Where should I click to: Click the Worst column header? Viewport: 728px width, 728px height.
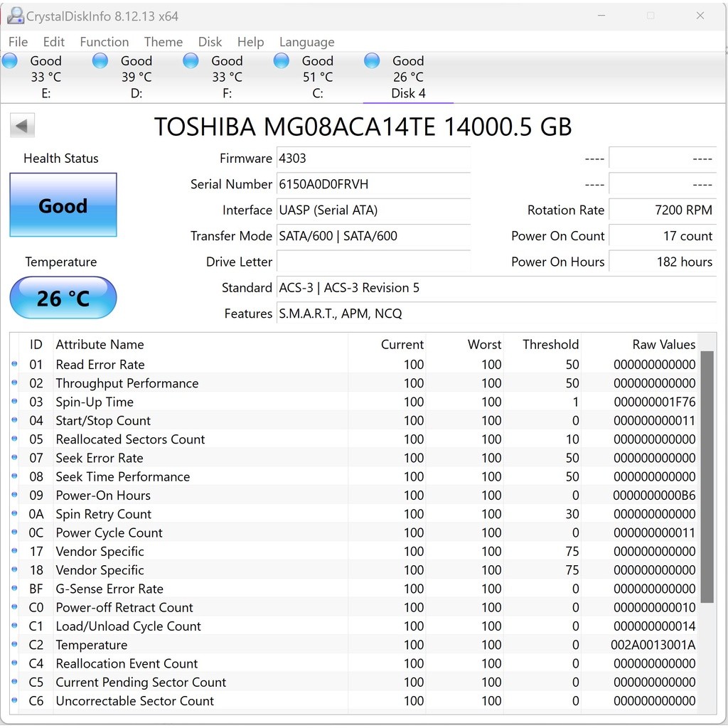pos(484,345)
